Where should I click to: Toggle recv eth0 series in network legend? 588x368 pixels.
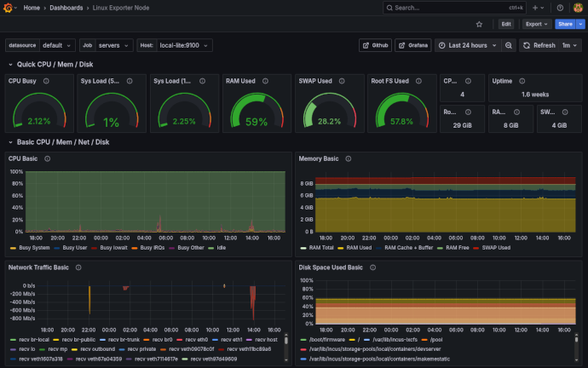click(x=198, y=340)
